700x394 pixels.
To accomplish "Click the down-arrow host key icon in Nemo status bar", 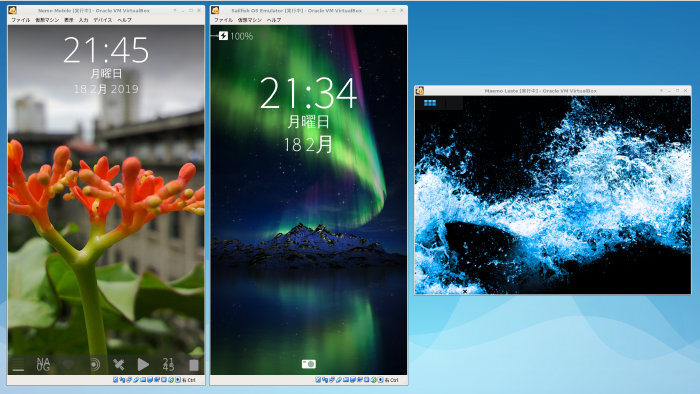I will pyautogui.click(x=178, y=380).
